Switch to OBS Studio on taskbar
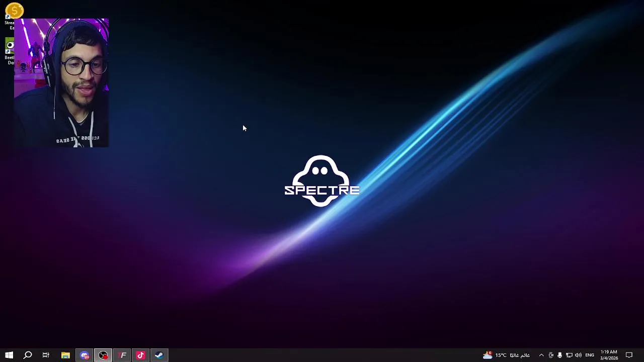The image size is (644, 362). point(103,355)
